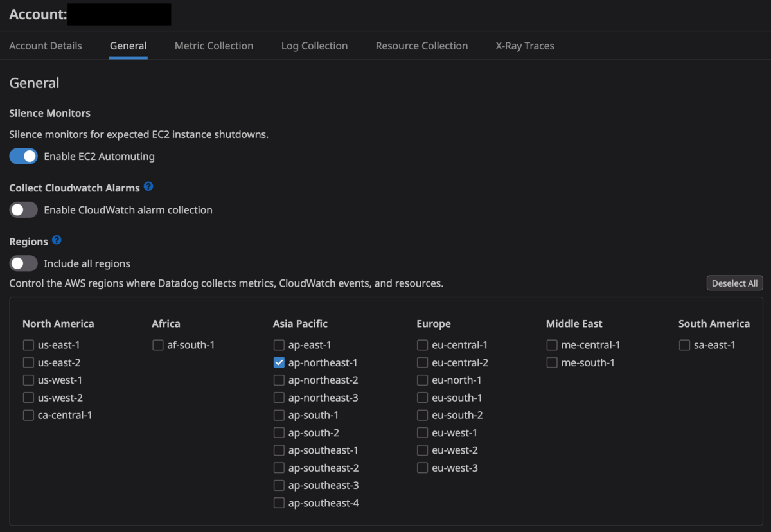Switch to the Metric Collection tab
771x532 pixels.
214,46
